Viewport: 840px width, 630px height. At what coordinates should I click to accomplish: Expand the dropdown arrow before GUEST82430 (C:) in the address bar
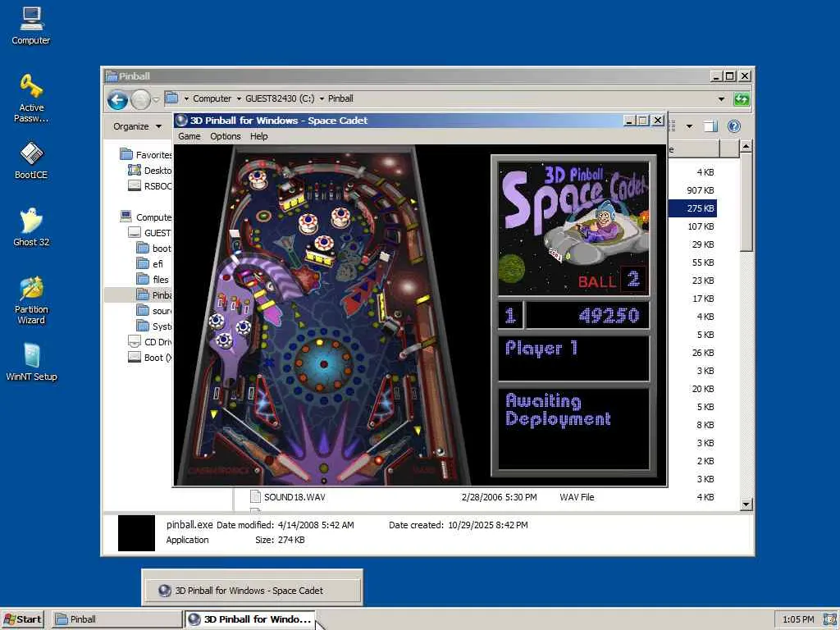point(239,98)
